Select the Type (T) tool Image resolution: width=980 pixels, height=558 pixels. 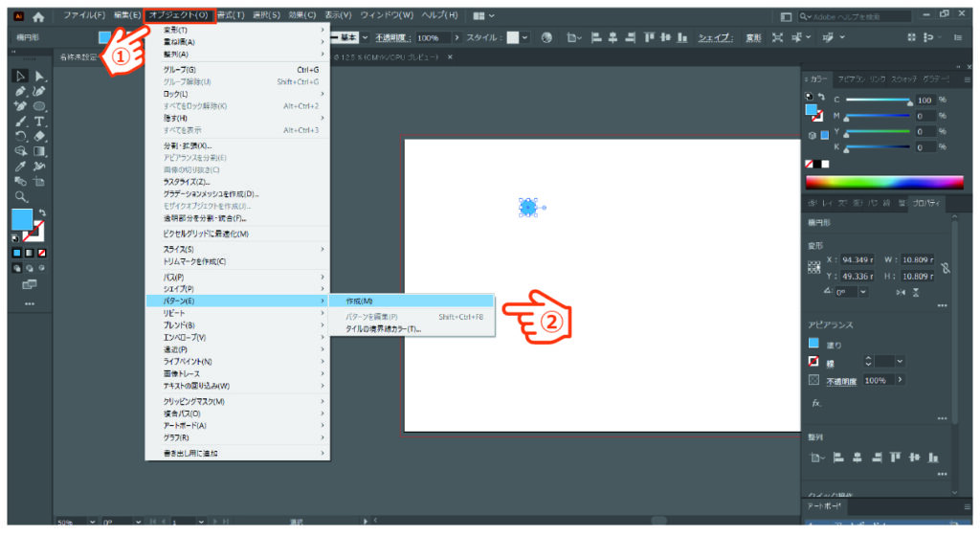pos(39,122)
